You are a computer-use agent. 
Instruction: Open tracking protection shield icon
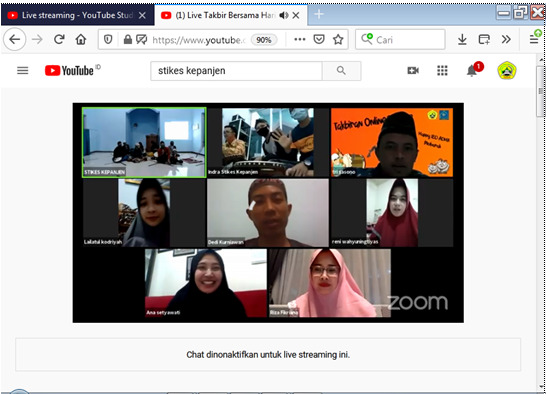pos(108,40)
